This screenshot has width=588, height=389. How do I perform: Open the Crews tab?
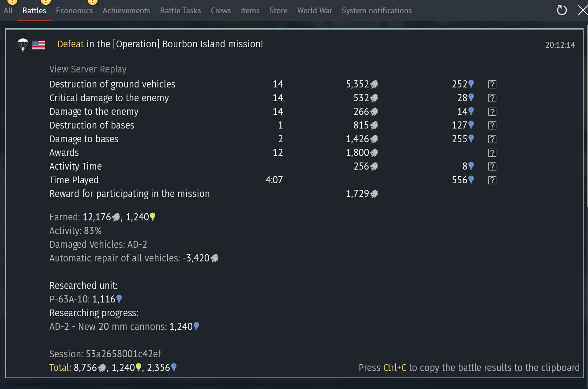(x=221, y=11)
